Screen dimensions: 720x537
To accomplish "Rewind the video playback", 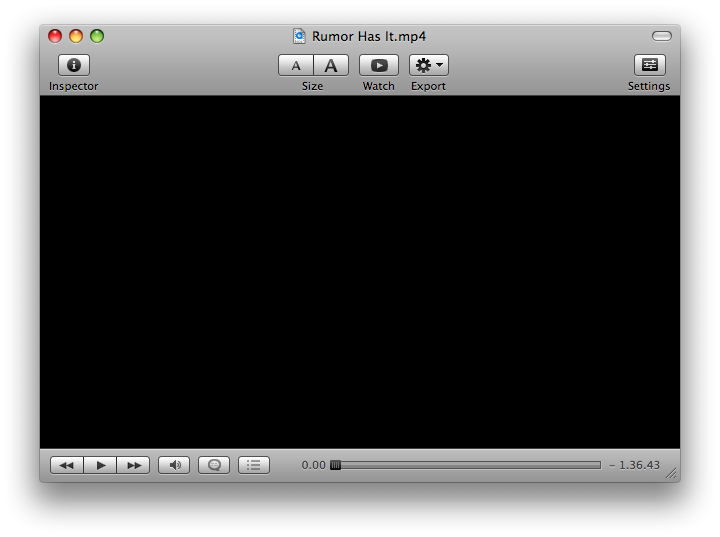I will [x=67, y=465].
